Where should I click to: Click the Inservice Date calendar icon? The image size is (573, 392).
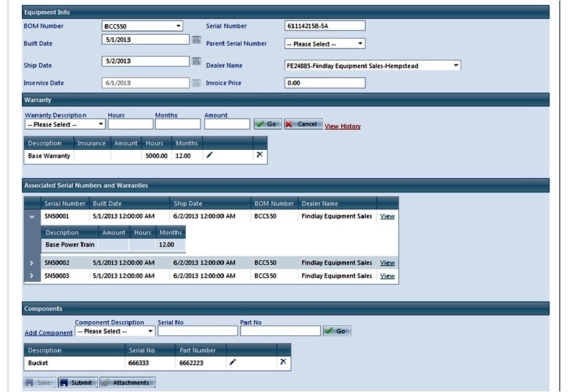click(x=196, y=83)
